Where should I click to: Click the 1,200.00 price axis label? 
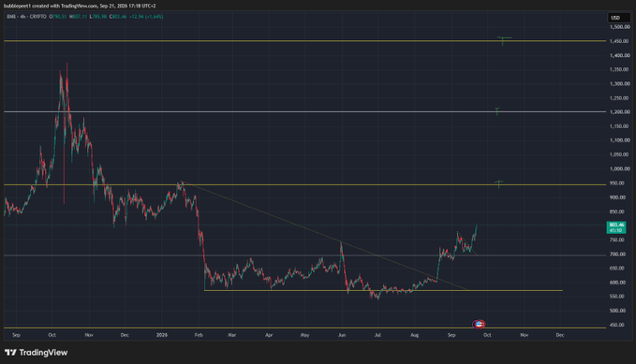[620, 112]
